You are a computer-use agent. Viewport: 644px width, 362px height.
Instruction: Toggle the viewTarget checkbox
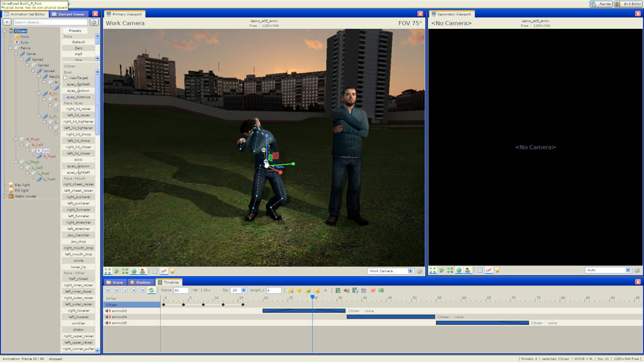click(65, 78)
